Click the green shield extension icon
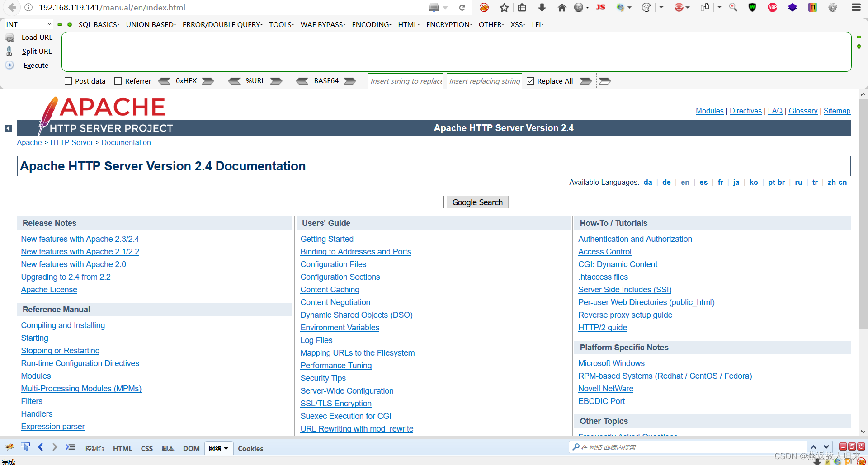868x465 pixels. [x=752, y=7]
